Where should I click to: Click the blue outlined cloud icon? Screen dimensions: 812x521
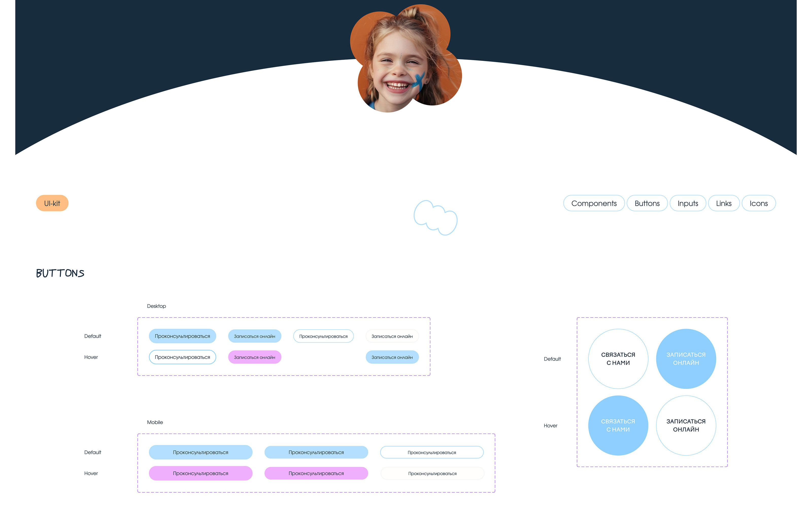pyautogui.click(x=435, y=217)
